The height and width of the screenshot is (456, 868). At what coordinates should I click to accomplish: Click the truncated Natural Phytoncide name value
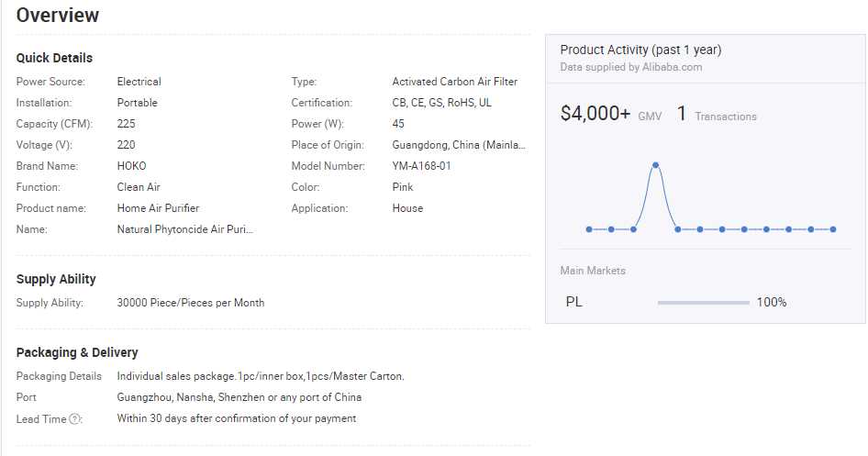coord(185,229)
